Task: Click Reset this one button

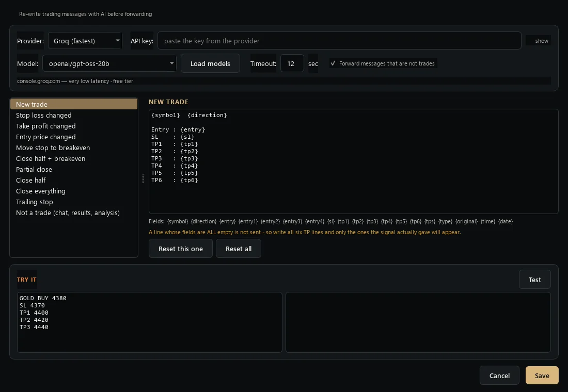Action: [180, 249]
